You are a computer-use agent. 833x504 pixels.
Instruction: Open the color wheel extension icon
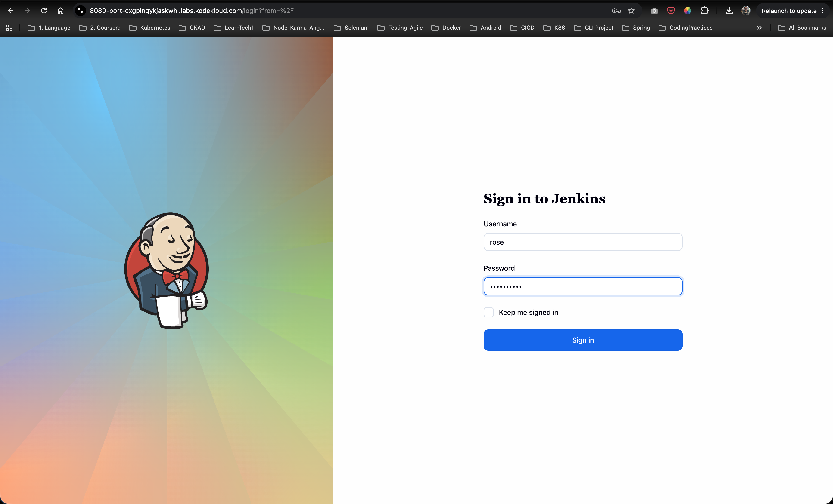[688, 11]
